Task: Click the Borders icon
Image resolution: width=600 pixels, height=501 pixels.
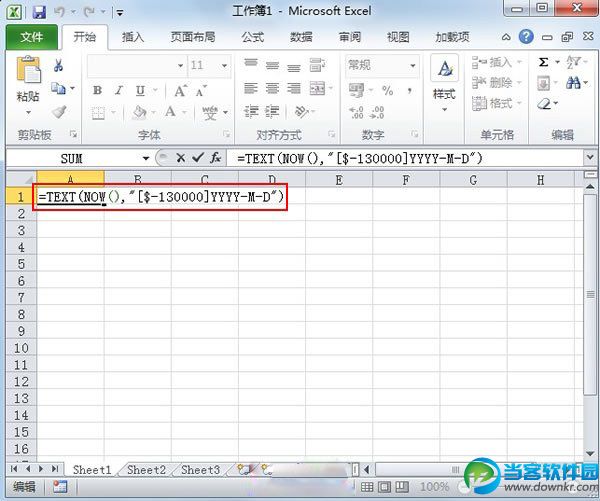Action: 98,113
